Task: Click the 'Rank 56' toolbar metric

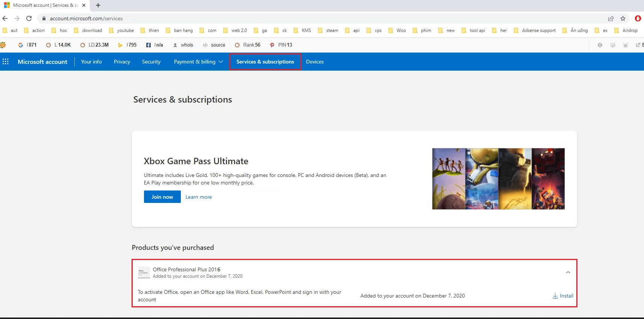Action: coord(247,45)
